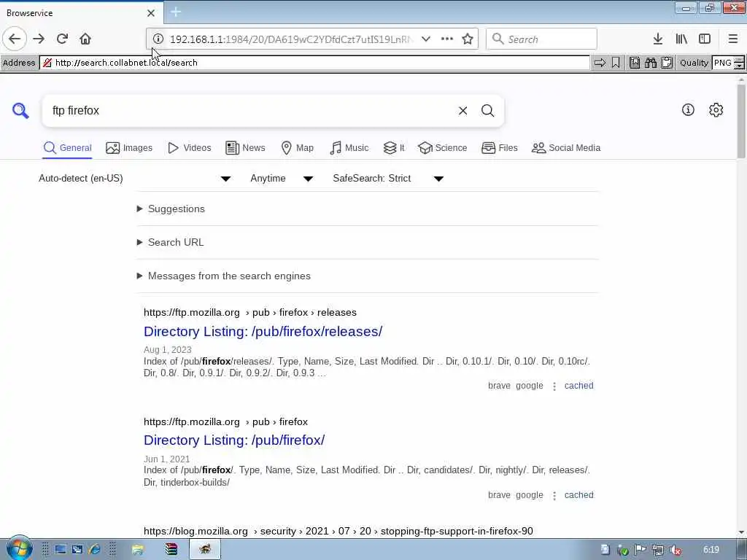Open page actions three-dot menu in URL bar

click(447, 39)
